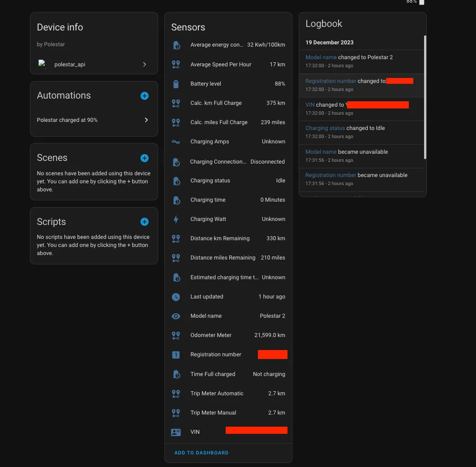Click ADD TO DASHBOARD button
Viewport: 476px width, 467px height.
pyautogui.click(x=201, y=453)
